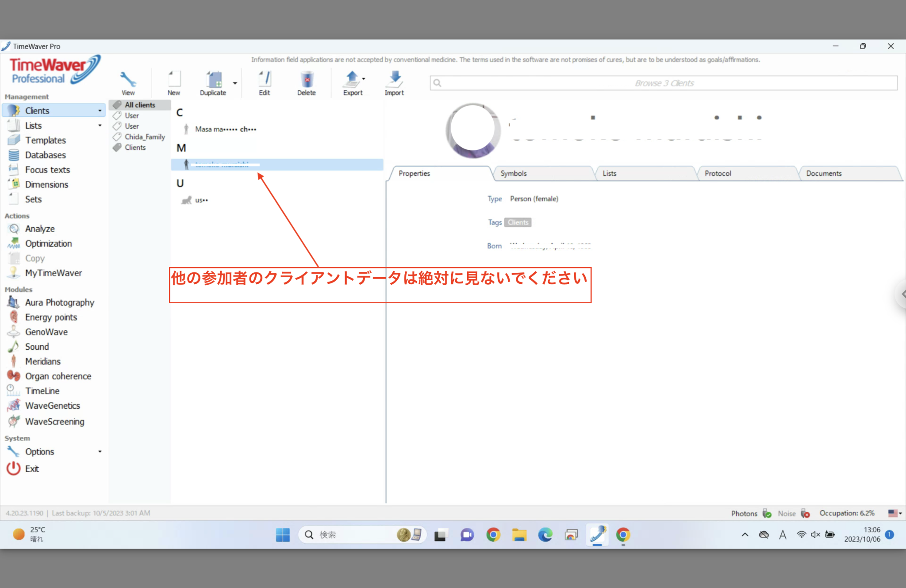Open TimeLine module

[42, 391]
